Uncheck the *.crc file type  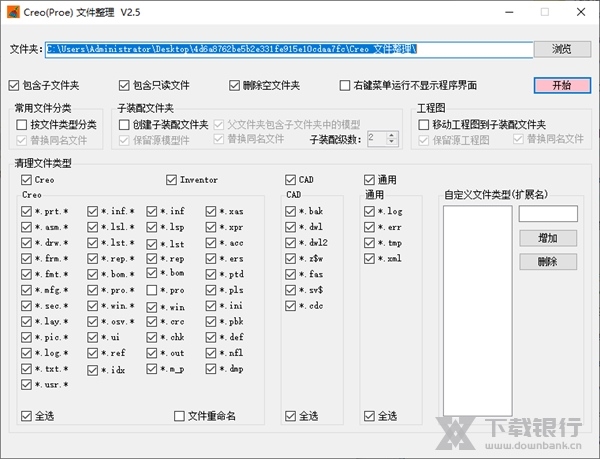[152, 322]
